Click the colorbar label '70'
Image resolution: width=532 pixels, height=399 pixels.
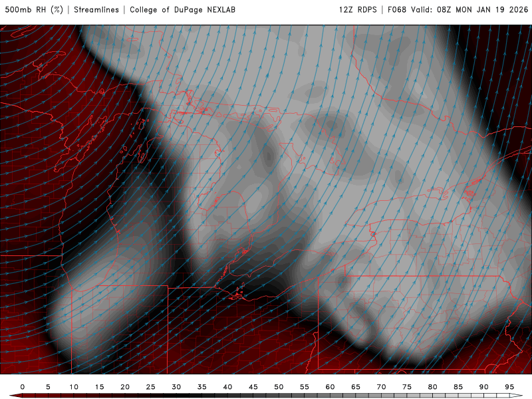(x=381, y=387)
